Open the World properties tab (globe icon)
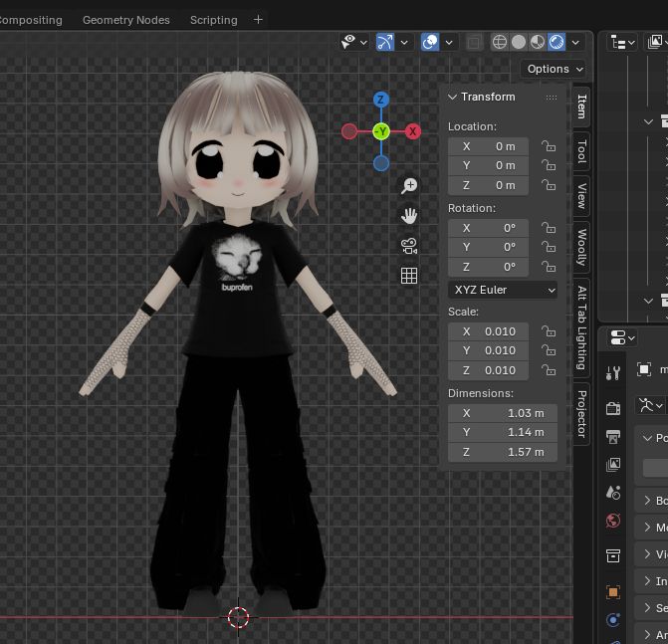668x644 pixels. coord(613,521)
